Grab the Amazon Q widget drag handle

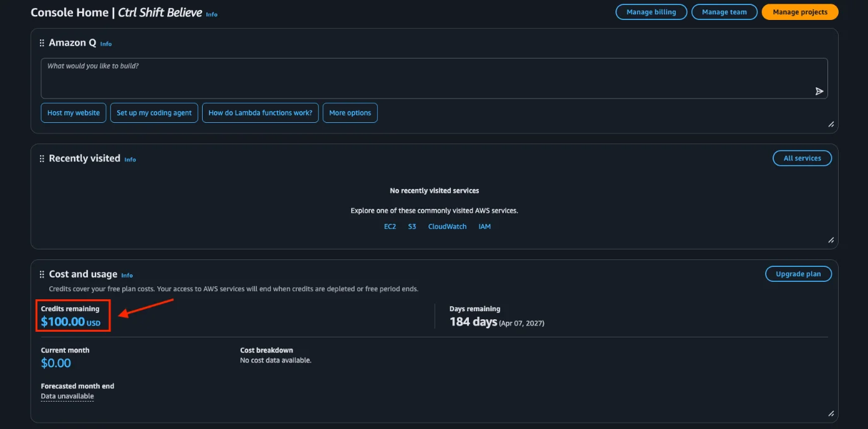tap(42, 43)
